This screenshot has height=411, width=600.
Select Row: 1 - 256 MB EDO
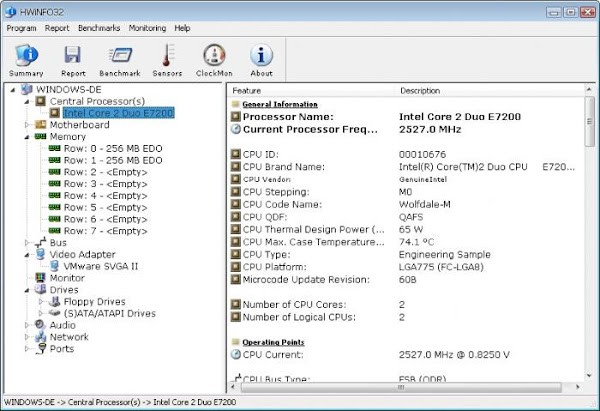click(113, 160)
